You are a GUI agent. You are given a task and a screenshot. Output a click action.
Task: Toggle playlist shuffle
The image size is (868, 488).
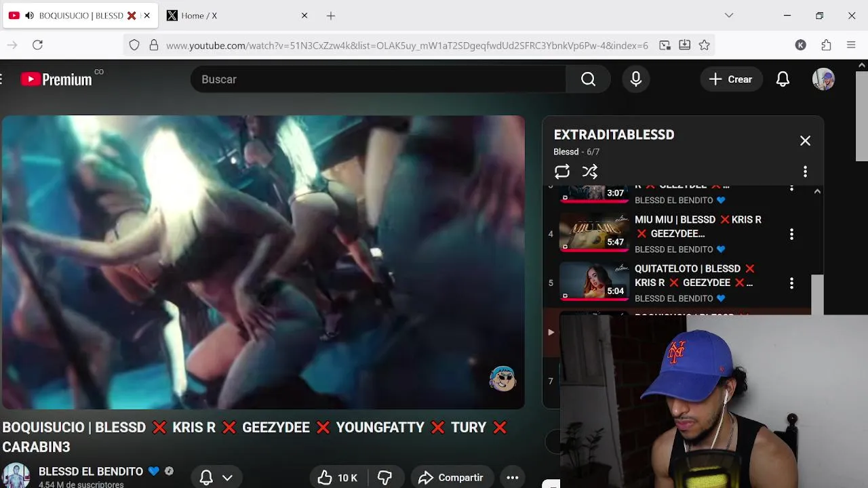[x=590, y=171]
